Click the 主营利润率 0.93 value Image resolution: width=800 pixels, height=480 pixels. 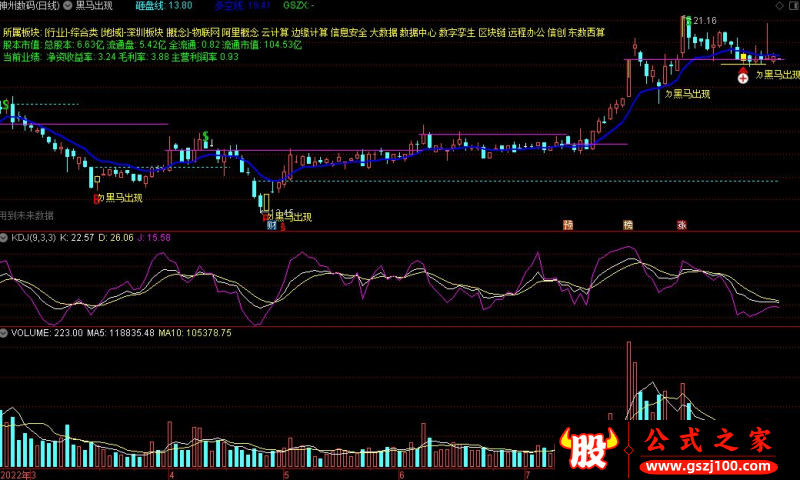205,57
